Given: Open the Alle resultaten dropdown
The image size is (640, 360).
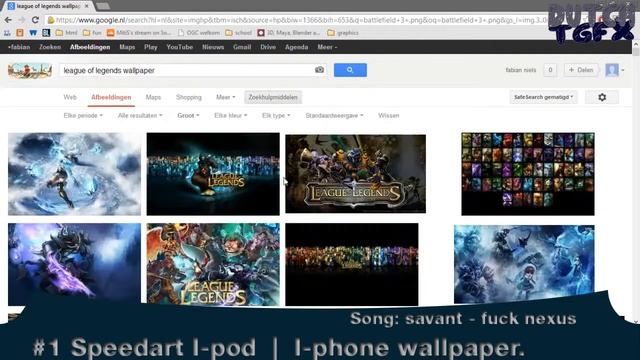Looking at the screenshot, I should tap(140, 116).
